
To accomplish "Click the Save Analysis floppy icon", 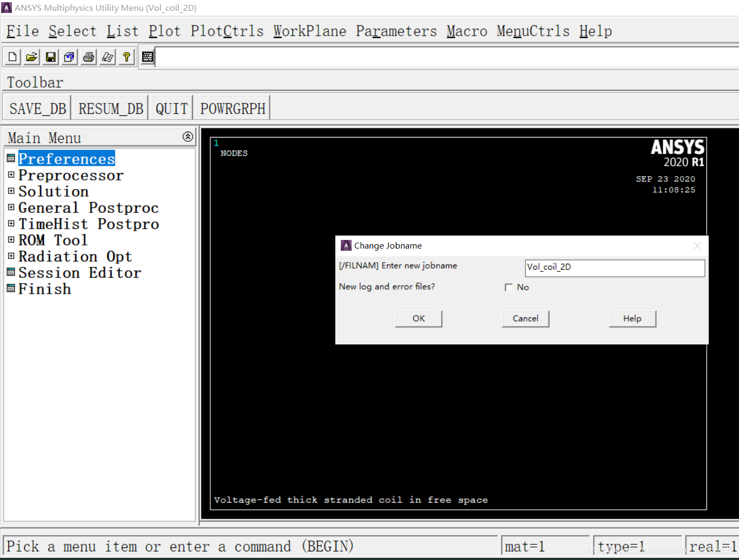I will coord(51,57).
